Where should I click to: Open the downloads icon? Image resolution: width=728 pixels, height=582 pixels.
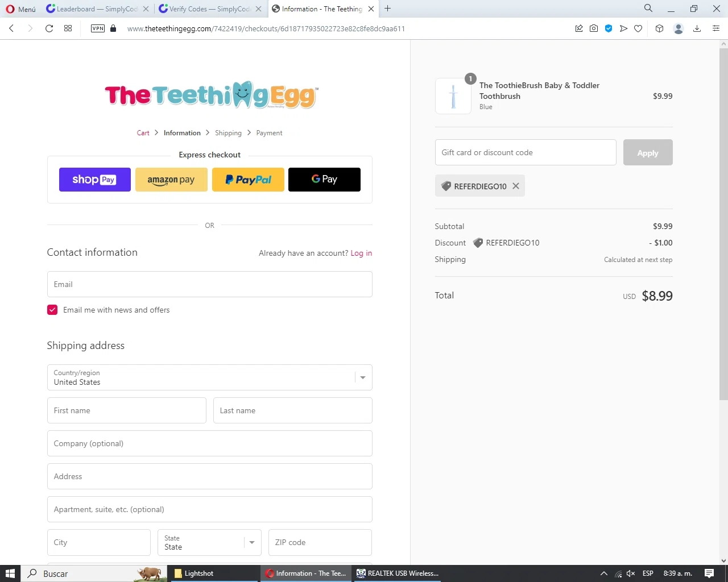coord(697,28)
